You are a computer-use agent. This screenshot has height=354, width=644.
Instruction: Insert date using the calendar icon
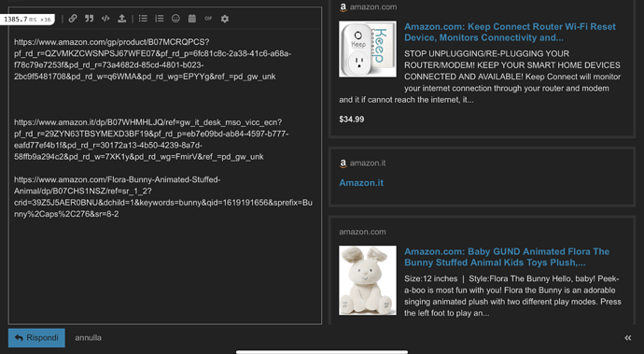point(192,19)
